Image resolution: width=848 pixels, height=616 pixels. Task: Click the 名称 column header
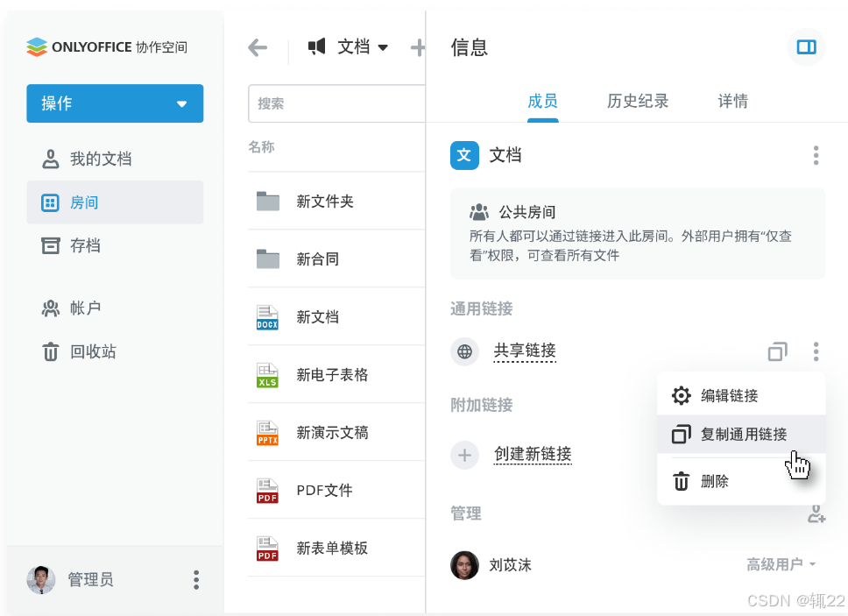261,146
